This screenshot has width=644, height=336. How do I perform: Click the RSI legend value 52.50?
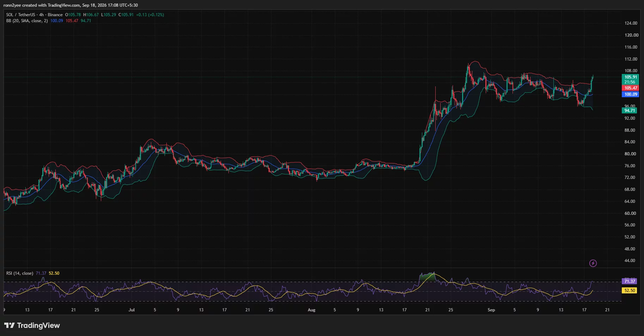pyautogui.click(x=54, y=273)
